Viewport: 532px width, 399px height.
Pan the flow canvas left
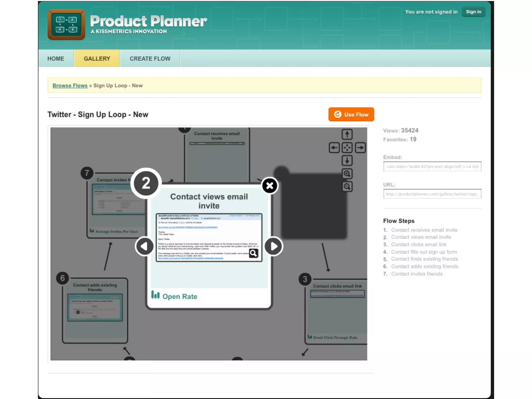[334, 148]
